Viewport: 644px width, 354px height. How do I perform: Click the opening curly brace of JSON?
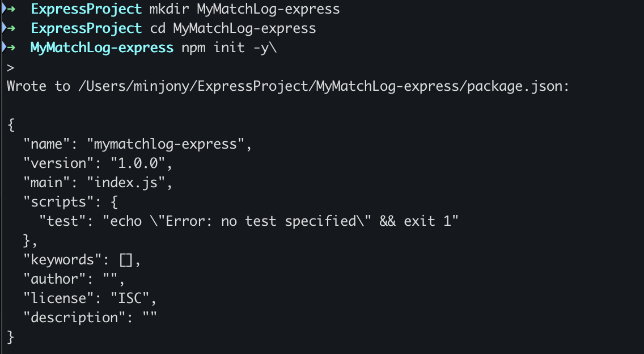click(11, 125)
